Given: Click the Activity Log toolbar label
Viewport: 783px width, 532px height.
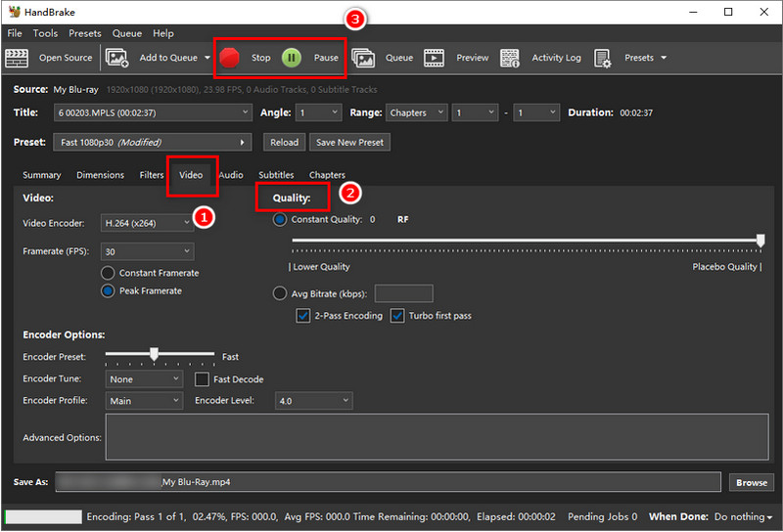Looking at the screenshot, I should pyautogui.click(x=556, y=58).
